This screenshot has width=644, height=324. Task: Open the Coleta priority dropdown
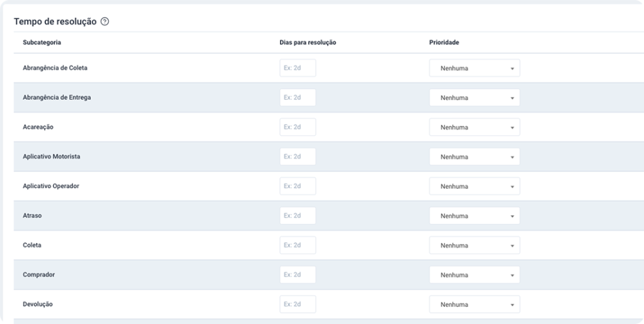tap(474, 245)
